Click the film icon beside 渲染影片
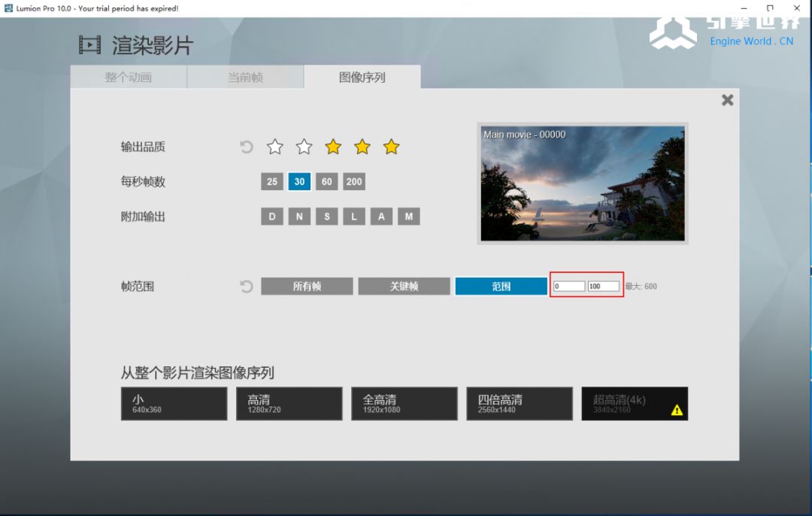This screenshot has height=516, width=812. [x=89, y=45]
